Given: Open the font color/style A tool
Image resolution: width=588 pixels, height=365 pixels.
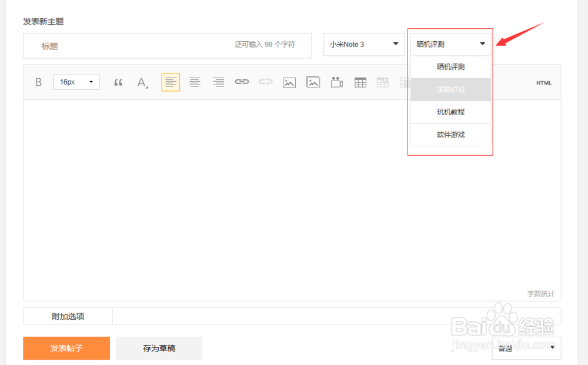Looking at the screenshot, I should (x=142, y=82).
